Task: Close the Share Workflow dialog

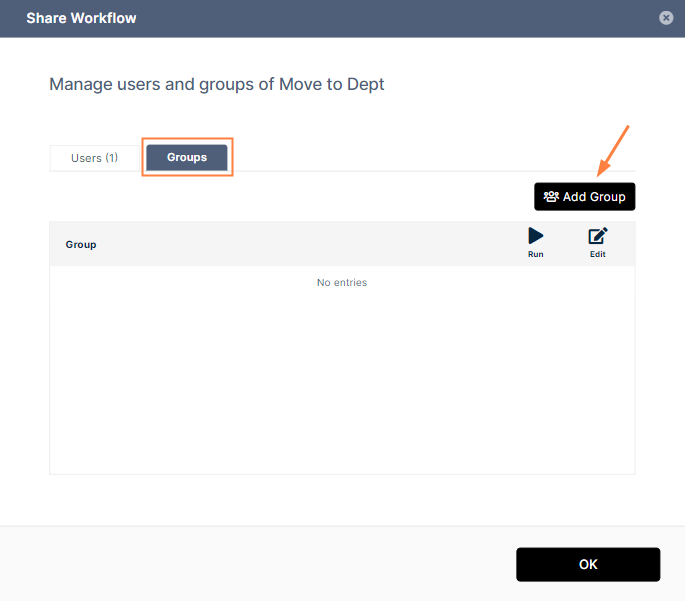Action: (x=667, y=18)
